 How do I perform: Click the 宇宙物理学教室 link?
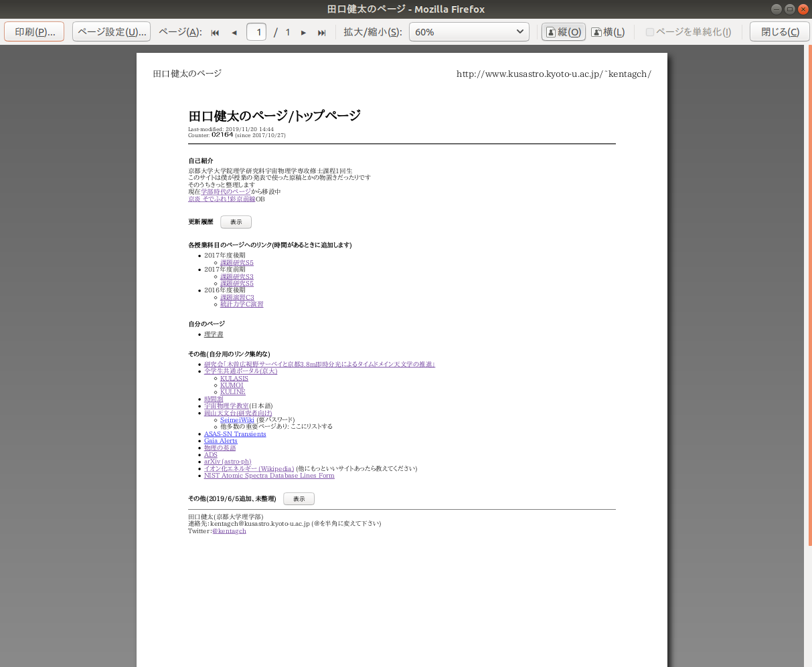[226, 406]
